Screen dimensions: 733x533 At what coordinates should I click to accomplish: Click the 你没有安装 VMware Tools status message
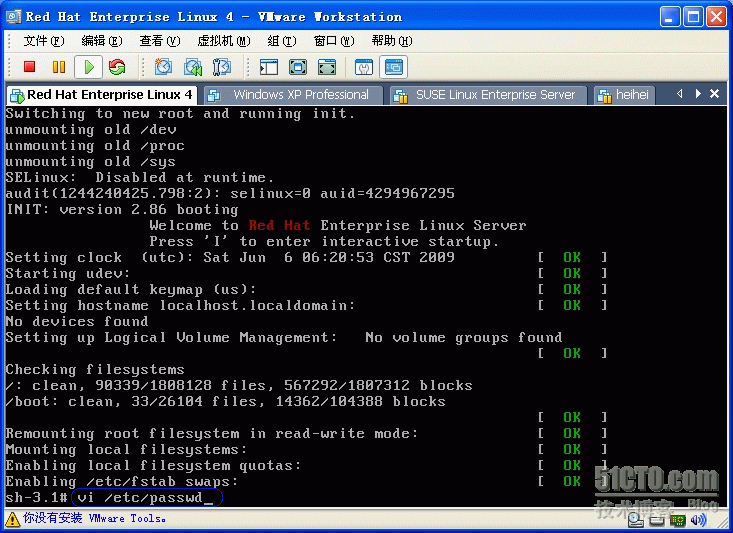coord(94,519)
